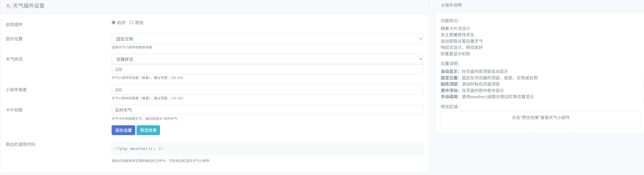Click the bold 手动调用 term
The width and height of the screenshot is (644, 175).
point(450,97)
